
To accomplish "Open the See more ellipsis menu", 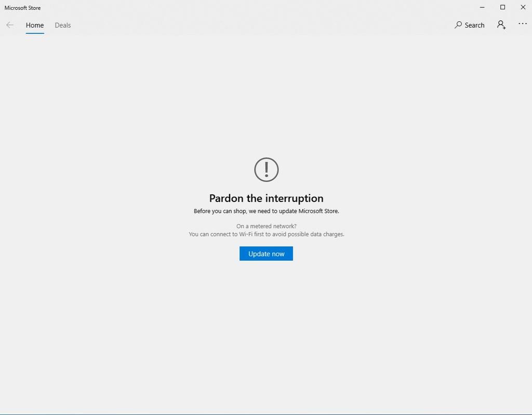I will click(x=523, y=24).
